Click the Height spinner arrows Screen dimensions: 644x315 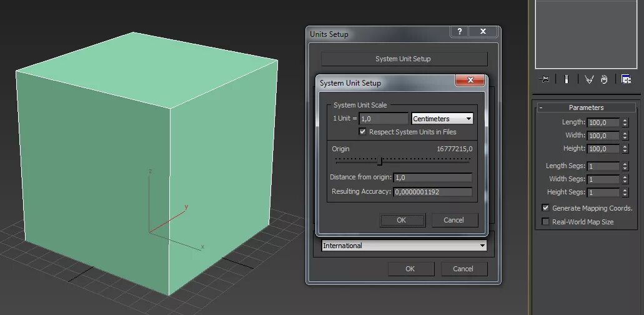pyautogui.click(x=625, y=149)
